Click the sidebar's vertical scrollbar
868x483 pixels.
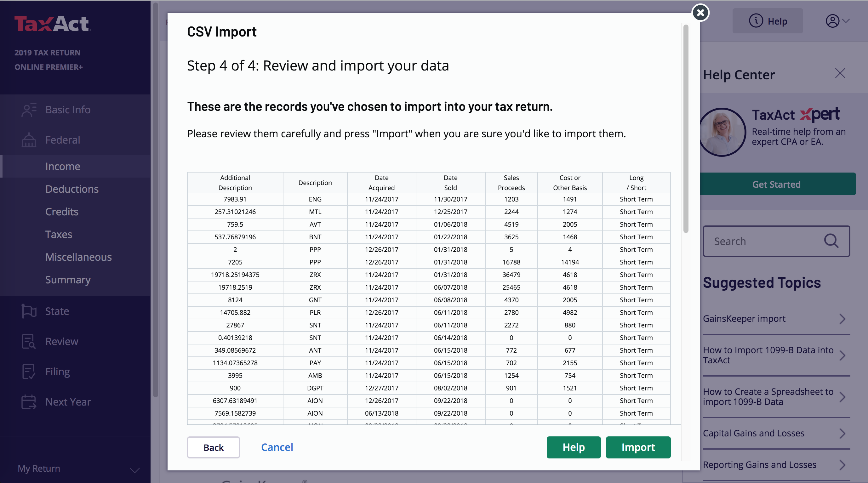(x=155, y=200)
